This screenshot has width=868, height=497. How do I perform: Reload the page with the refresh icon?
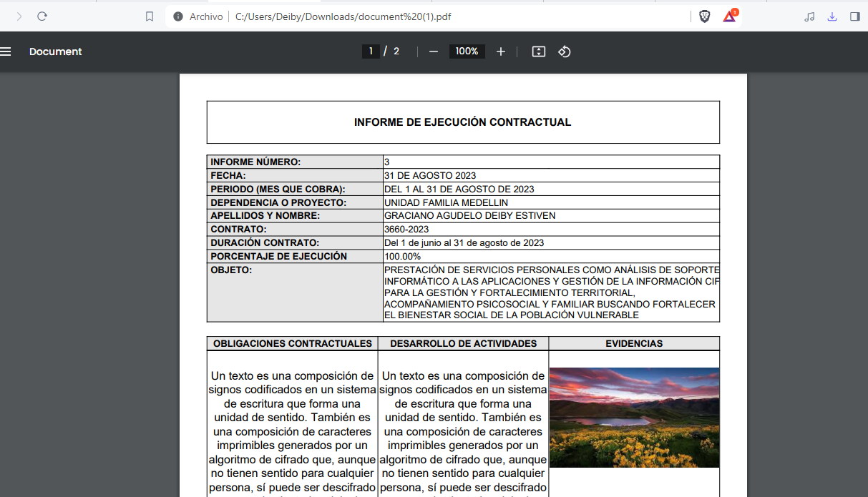coord(42,16)
